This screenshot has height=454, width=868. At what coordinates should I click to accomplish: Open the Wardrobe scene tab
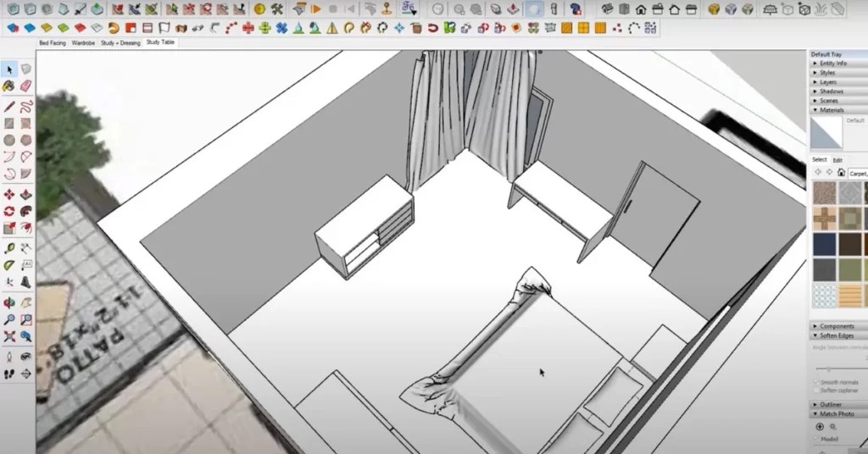(x=83, y=42)
